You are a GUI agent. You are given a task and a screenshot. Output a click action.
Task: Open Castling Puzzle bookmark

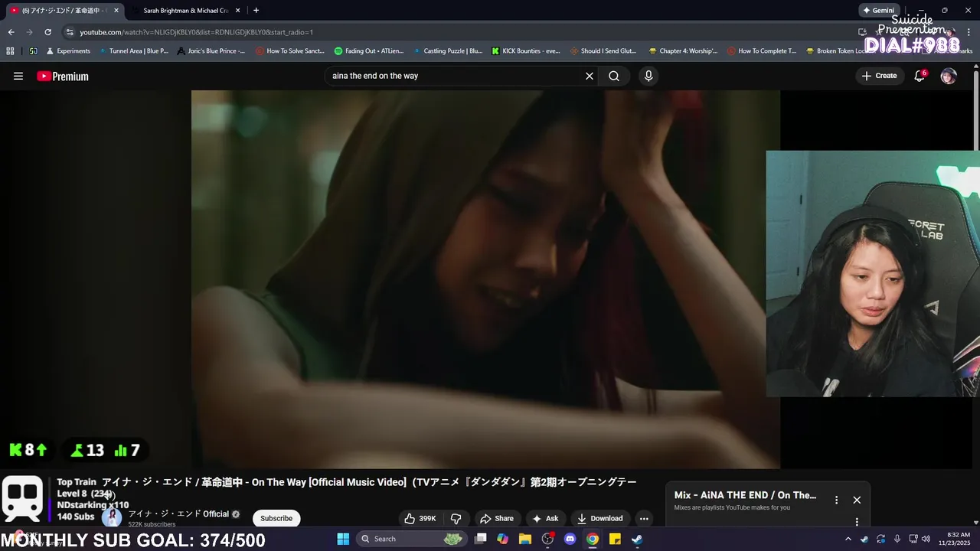(x=447, y=51)
